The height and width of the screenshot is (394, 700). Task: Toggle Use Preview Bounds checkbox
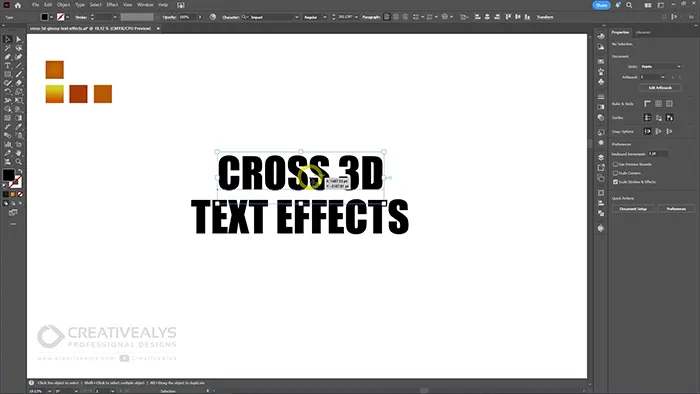[x=615, y=164]
